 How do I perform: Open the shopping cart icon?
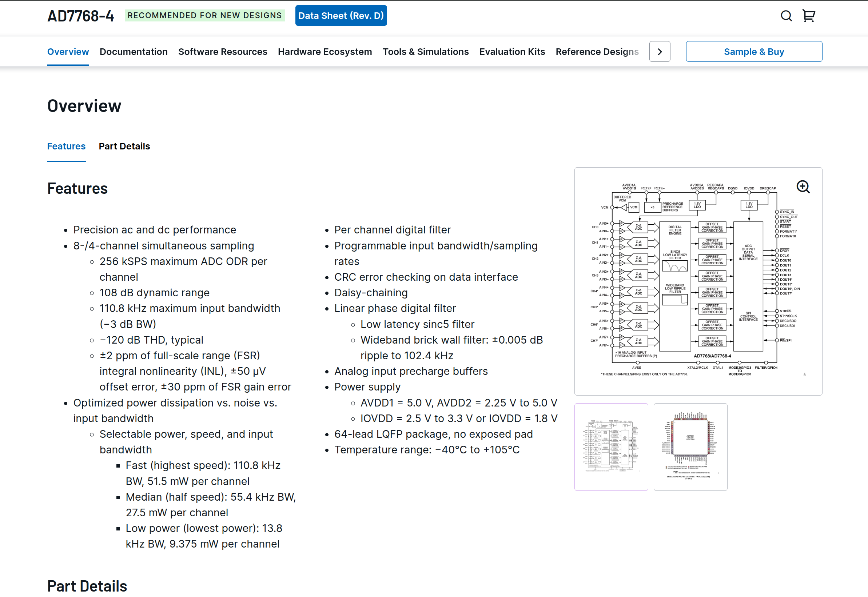click(x=808, y=16)
